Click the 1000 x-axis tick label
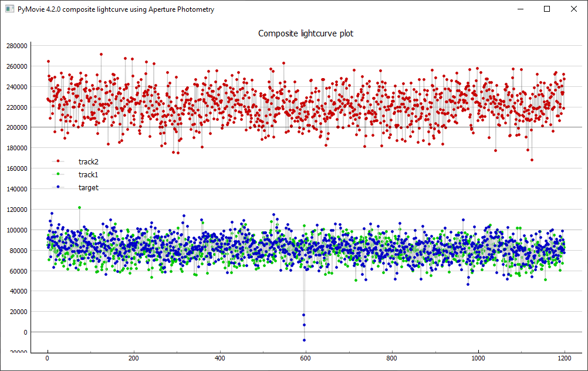588x371 pixels. 478,358
